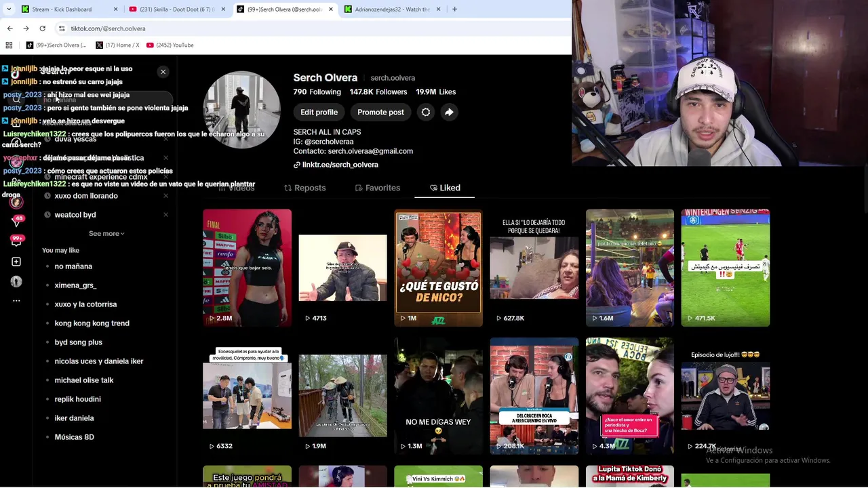Viewport: 868px width, 488px height.
Task: Select suggested search 'michael olise talk'
Action: coord(84,380)
